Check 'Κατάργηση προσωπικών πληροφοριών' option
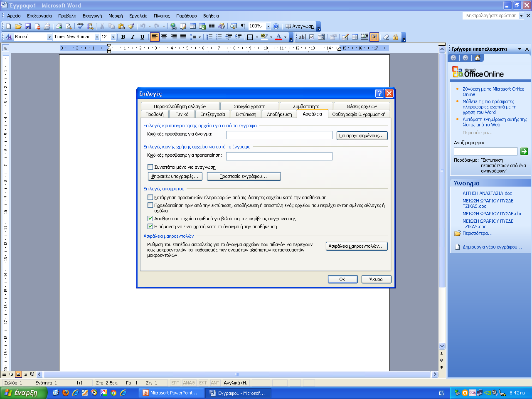This screenshot has height=399, width=532. point(150,197)
